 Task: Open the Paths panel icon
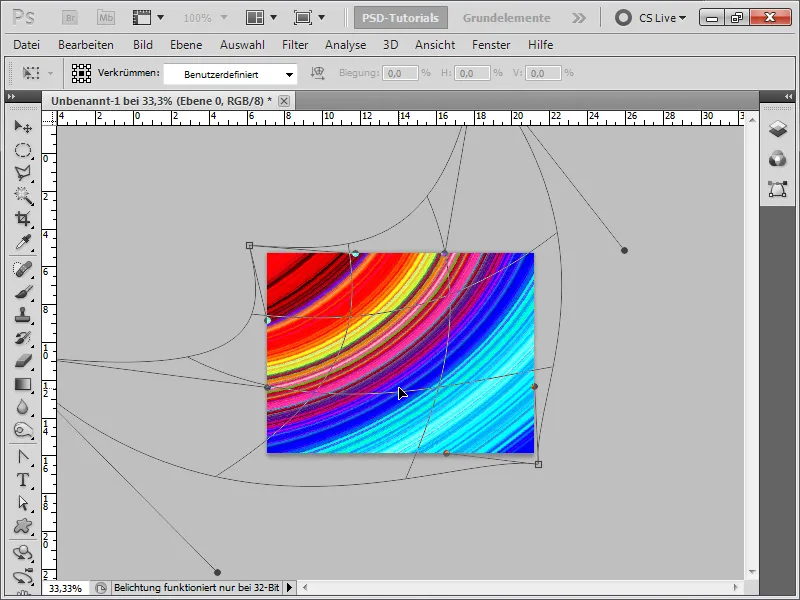[x=778, y=189]
